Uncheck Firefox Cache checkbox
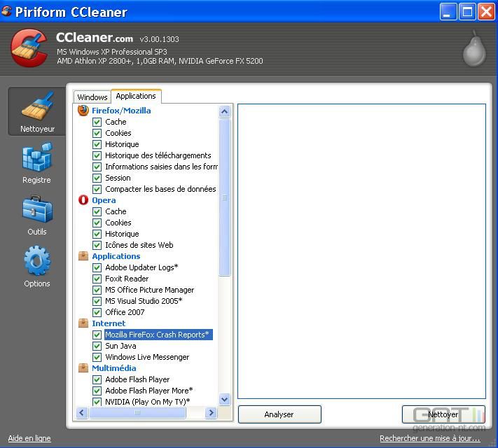This screenshot has height=448, width=498. click(x=97, y=122)
